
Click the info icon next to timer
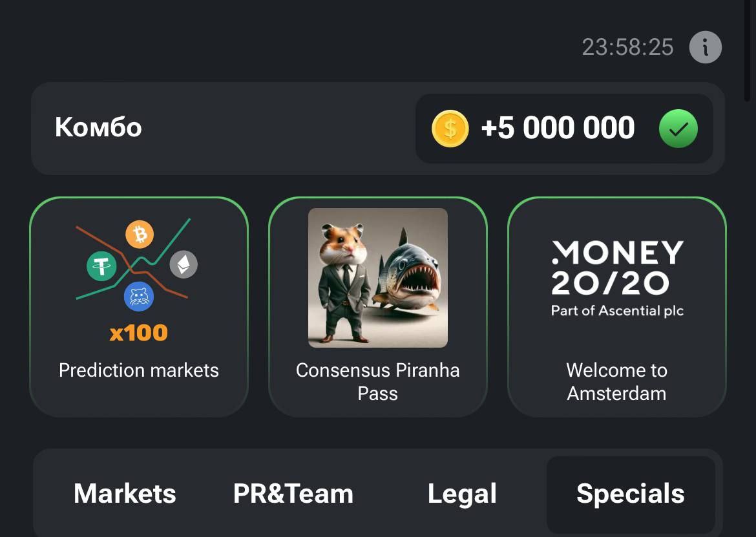point(705,47)
